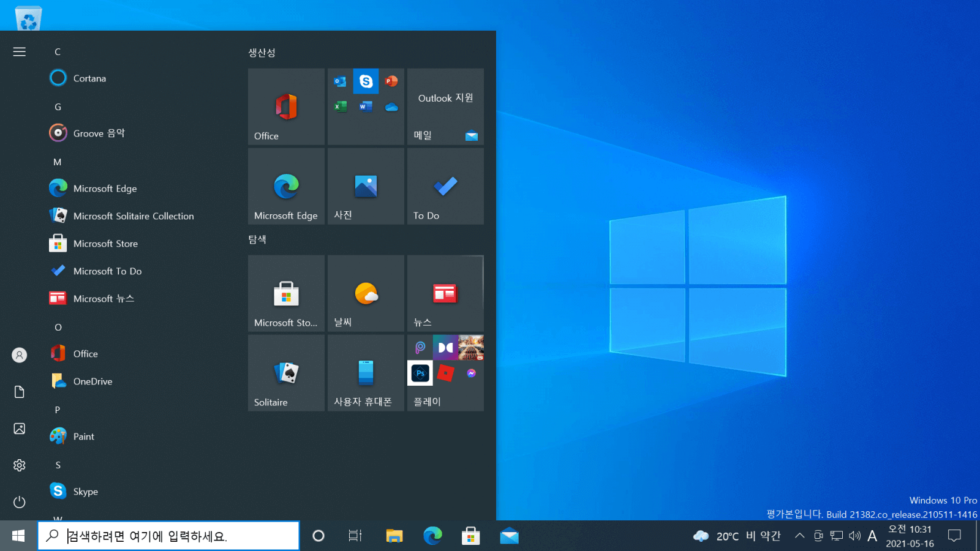
Task: Open Skype icon in Office apps tile
Action: tap(366, 81)
